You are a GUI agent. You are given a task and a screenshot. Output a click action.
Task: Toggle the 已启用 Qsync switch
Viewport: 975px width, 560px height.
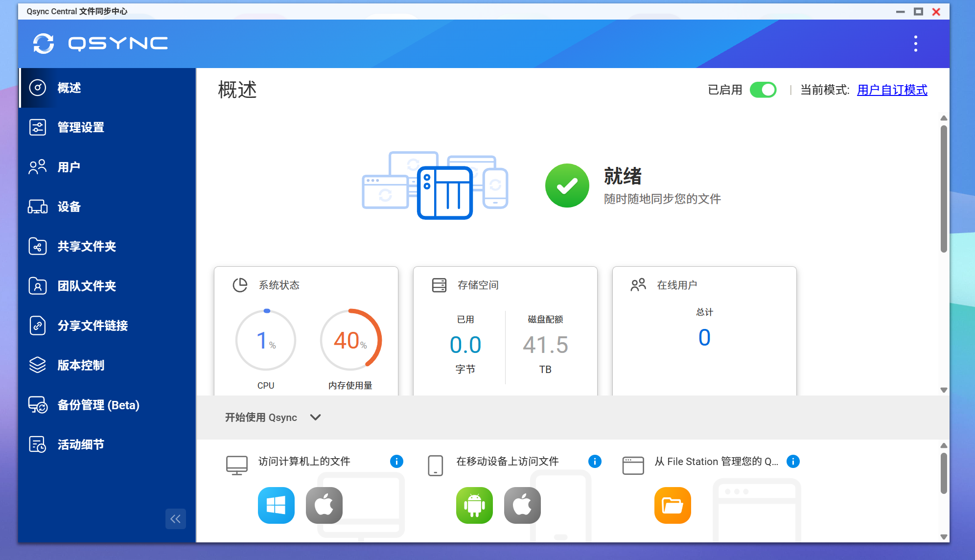point(763,90)
